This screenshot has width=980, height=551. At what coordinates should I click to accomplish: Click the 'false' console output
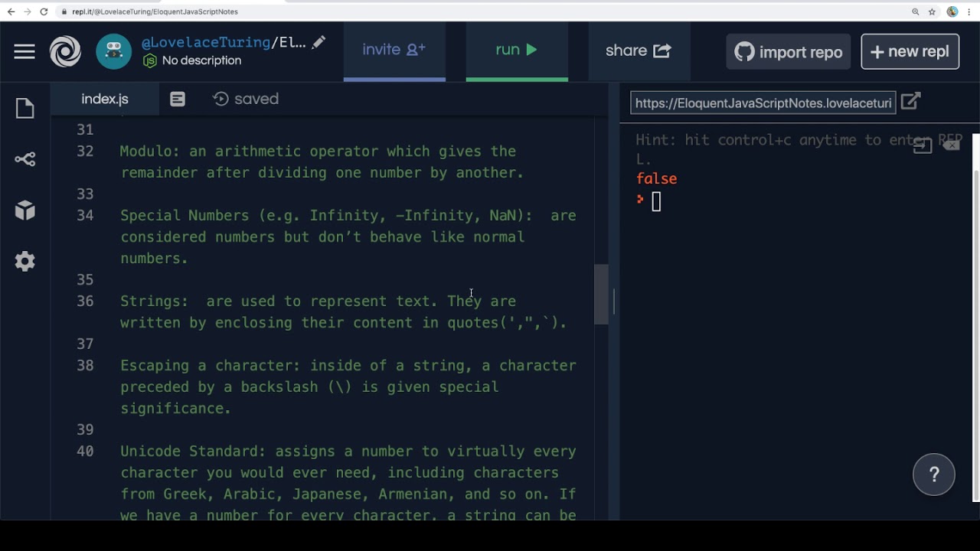point(656,178)
